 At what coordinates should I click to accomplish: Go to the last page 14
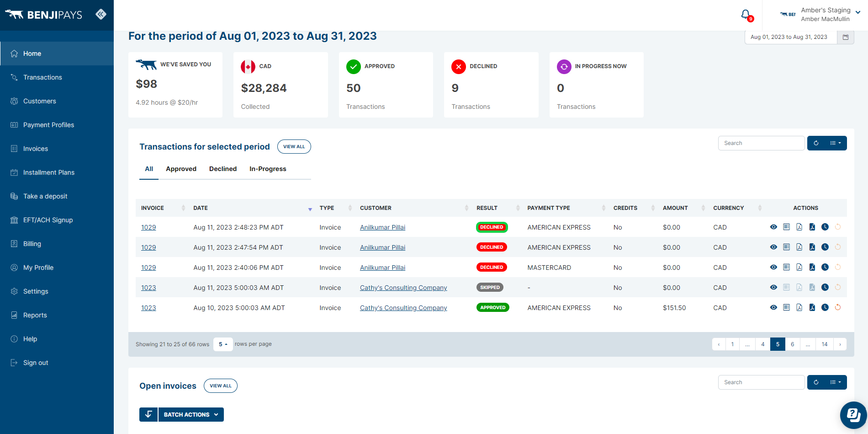pos(825,344)
